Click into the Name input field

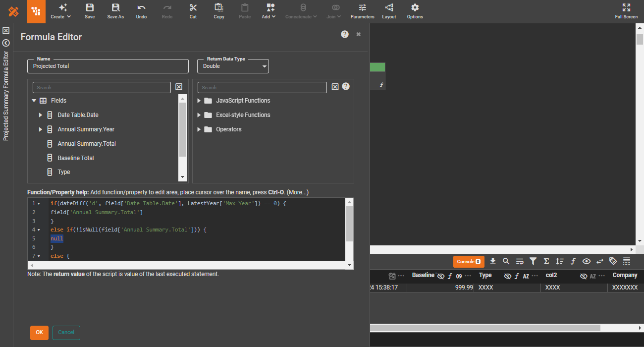click(108, 66)
